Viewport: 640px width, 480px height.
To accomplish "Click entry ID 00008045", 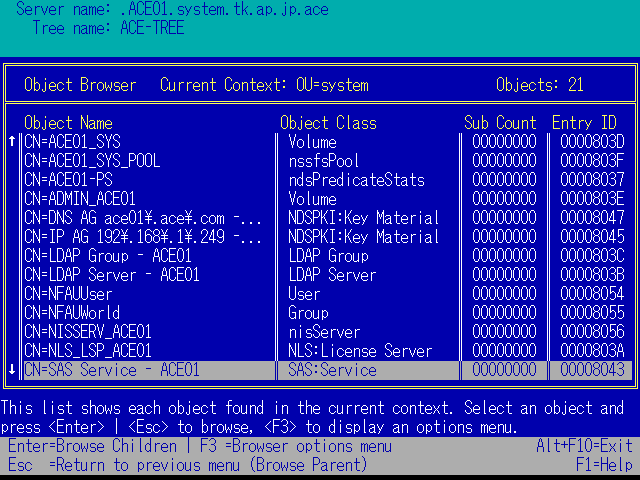I will (x=592, y=237).
